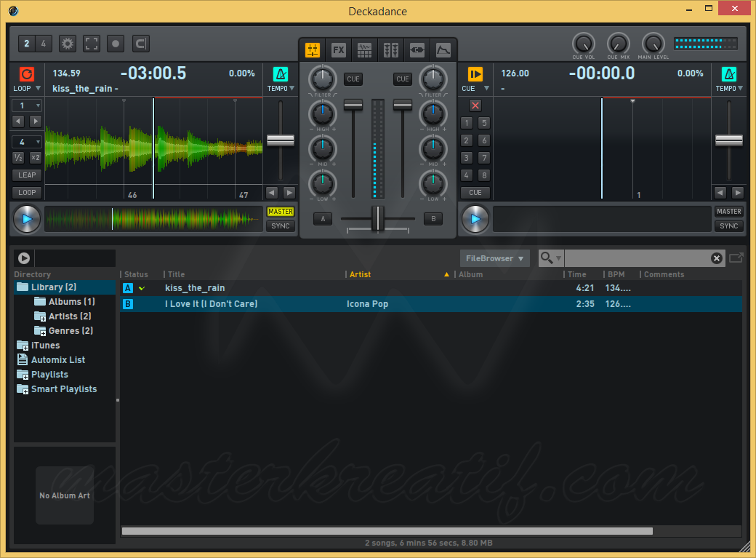756x558 pixels.
Task: Open the settings gear in top toolbar
Action: pos(68,44)
